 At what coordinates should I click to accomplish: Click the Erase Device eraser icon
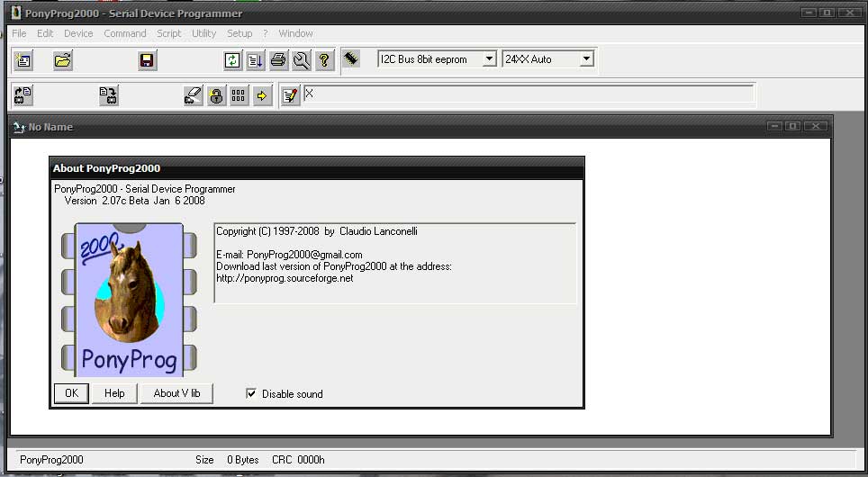pyautogui.click(x=194, y=95)
